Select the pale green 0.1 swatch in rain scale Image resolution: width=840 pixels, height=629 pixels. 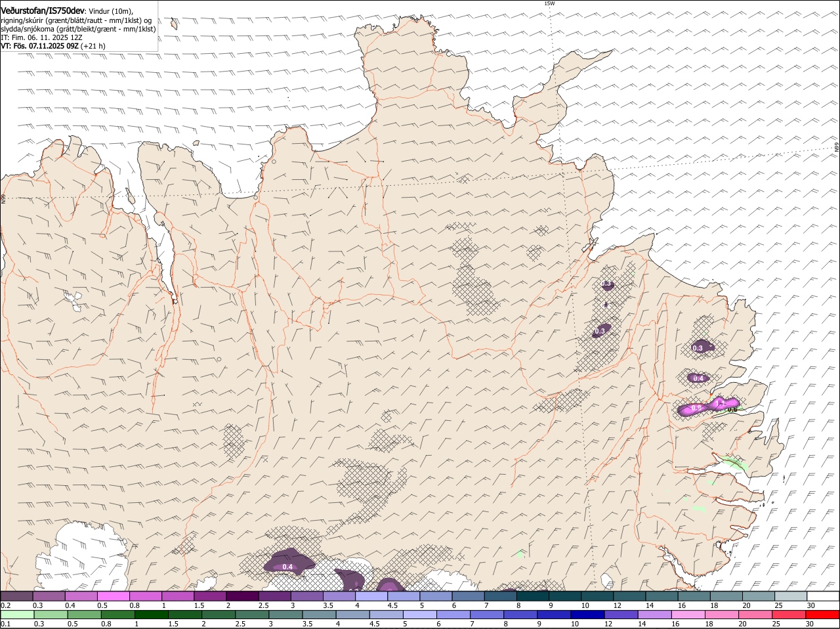pos(17,615)
